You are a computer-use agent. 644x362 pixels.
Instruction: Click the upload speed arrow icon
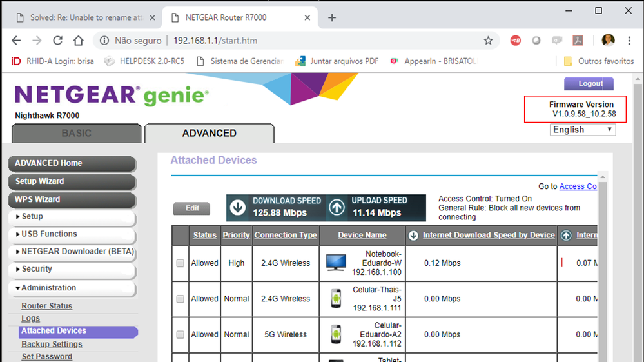[337, 208]
